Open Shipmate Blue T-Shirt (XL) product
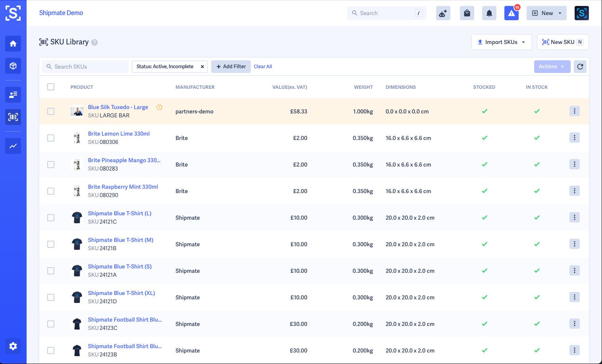The image size is (602, 364). 121,293
